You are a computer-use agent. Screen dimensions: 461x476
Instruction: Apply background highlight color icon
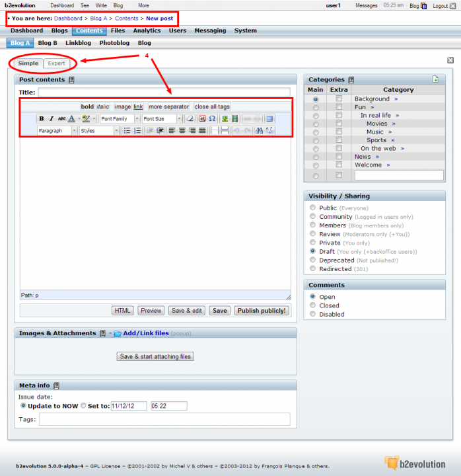(86, 119)
